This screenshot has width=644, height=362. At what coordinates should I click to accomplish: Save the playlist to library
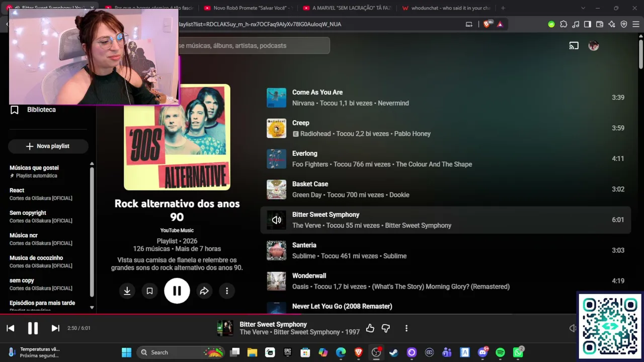(149, 291)
